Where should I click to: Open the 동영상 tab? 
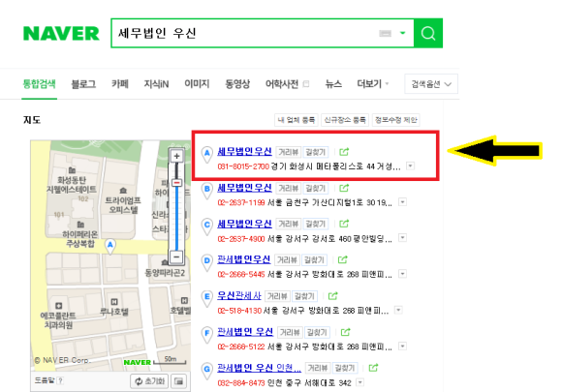click(x=237, y=84)
